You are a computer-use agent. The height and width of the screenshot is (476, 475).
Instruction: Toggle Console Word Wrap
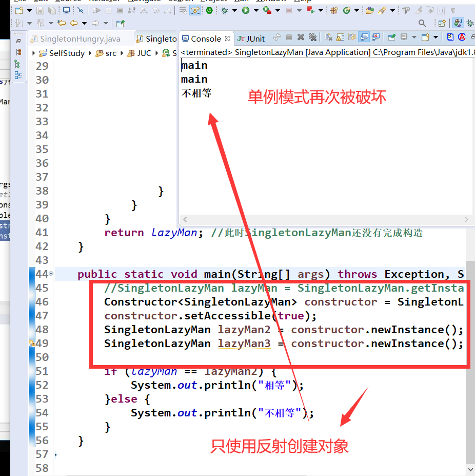pyautogui.click(x=352, y=37)
